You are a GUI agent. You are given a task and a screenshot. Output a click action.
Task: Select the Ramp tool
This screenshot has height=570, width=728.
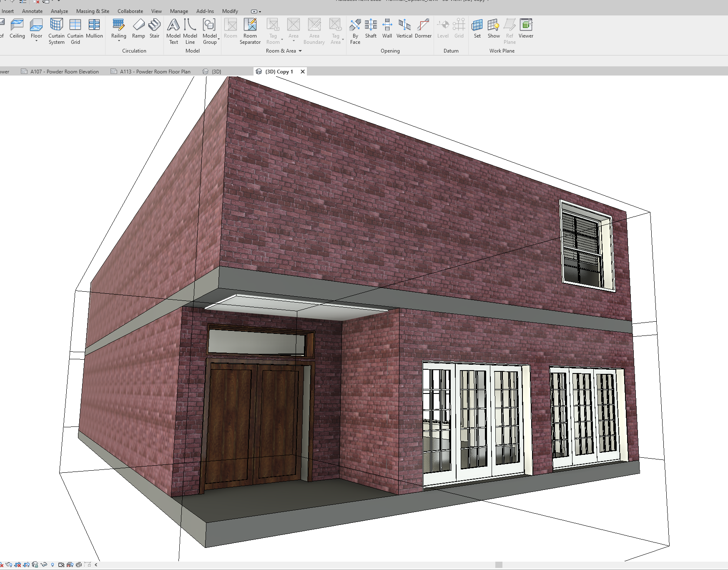click(x=138, y=29)
